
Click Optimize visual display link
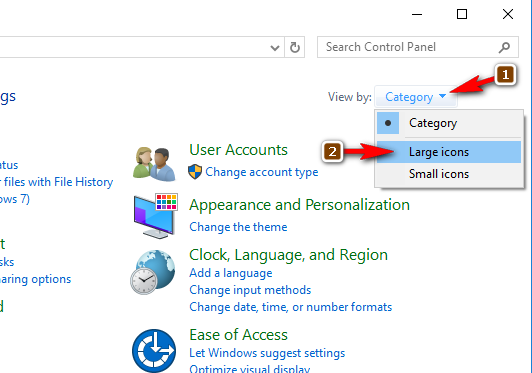pyautogui.click(x=249, y=368)
